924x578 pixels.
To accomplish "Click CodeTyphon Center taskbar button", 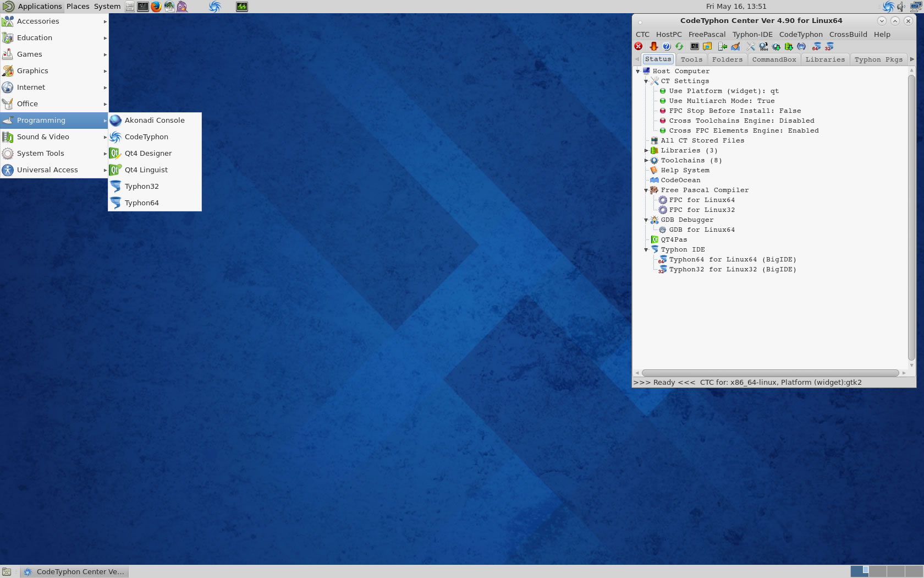I will click(x=75, y=572).
